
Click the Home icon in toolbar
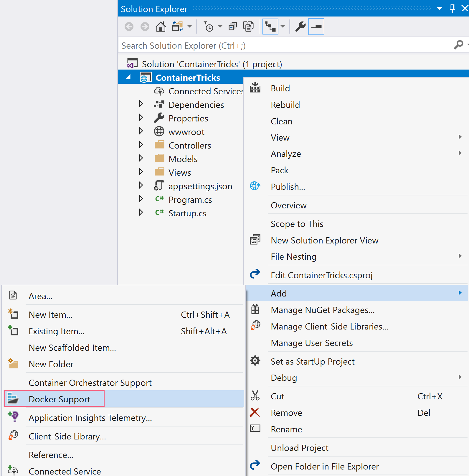[x=161, y=27]
